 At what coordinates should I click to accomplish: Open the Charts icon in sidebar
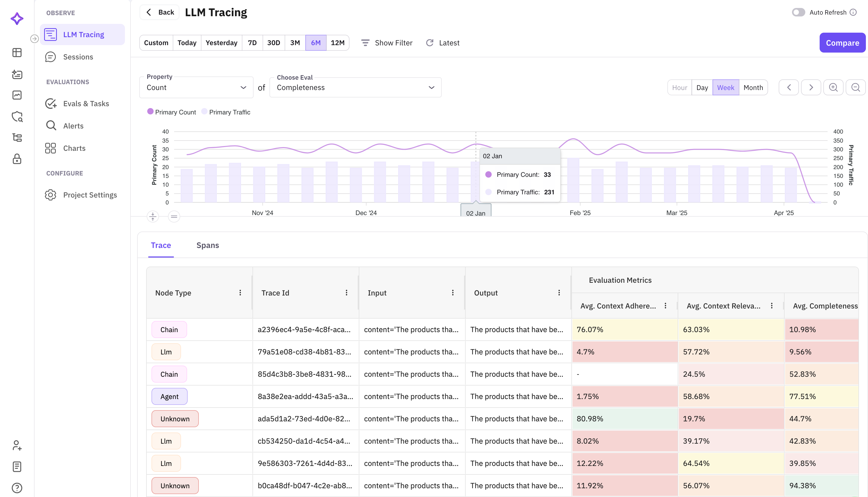coord(50,148)
